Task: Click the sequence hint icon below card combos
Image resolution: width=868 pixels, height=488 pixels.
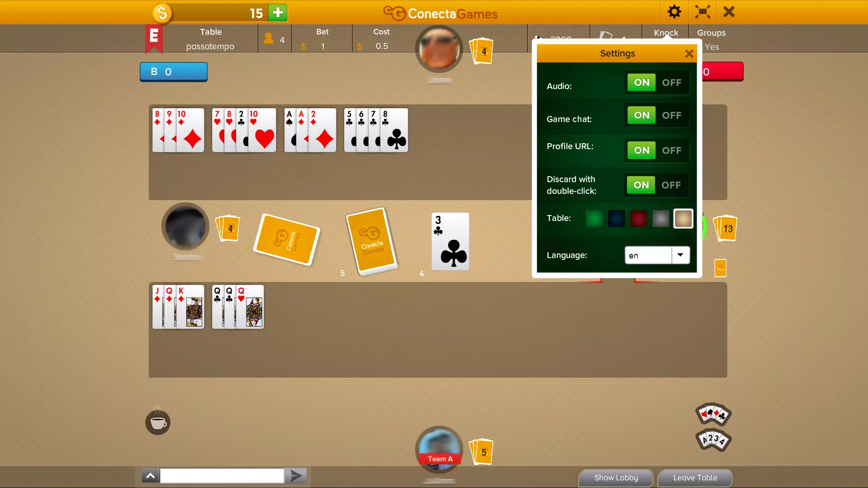Action: (712, 439)
